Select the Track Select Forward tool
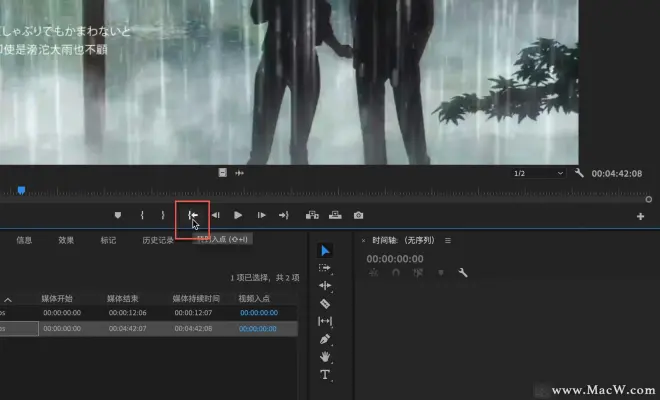660x400 pixels. pyautogui.click(x=325, y=268)
